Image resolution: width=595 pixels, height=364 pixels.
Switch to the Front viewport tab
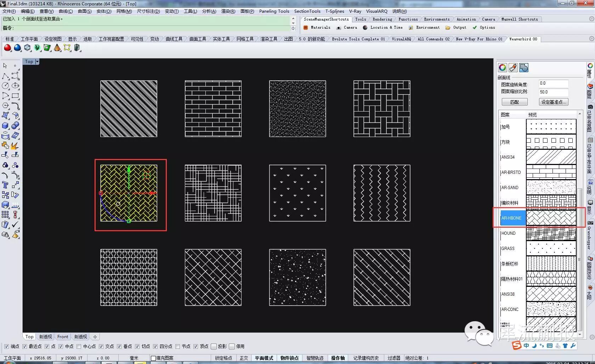click(x=63, y=337)
